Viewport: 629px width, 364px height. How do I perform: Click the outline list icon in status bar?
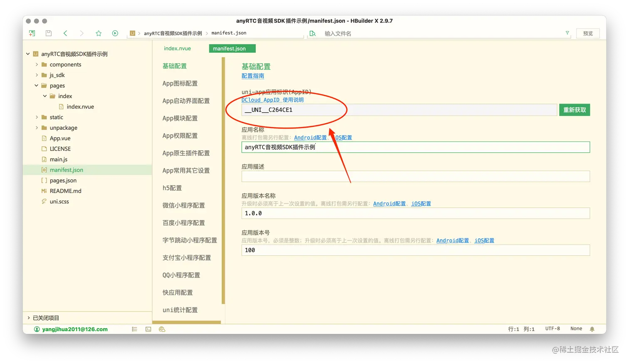(x=134, y=329)
